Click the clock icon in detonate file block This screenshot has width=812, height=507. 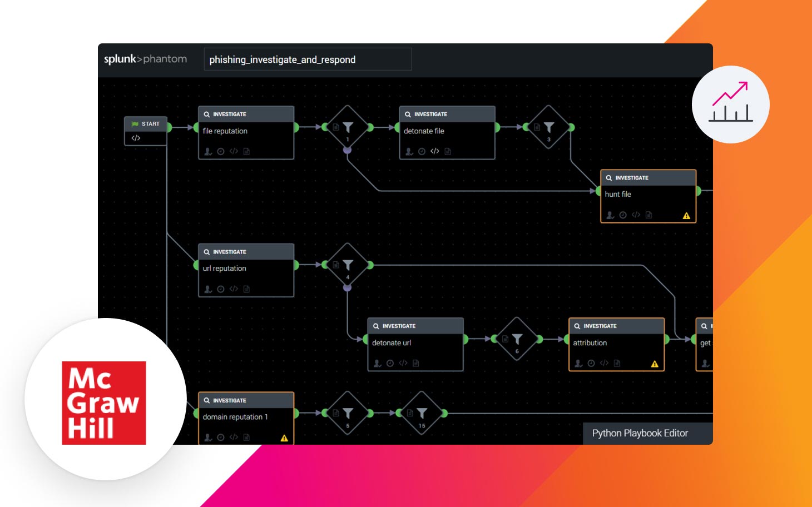422,151
